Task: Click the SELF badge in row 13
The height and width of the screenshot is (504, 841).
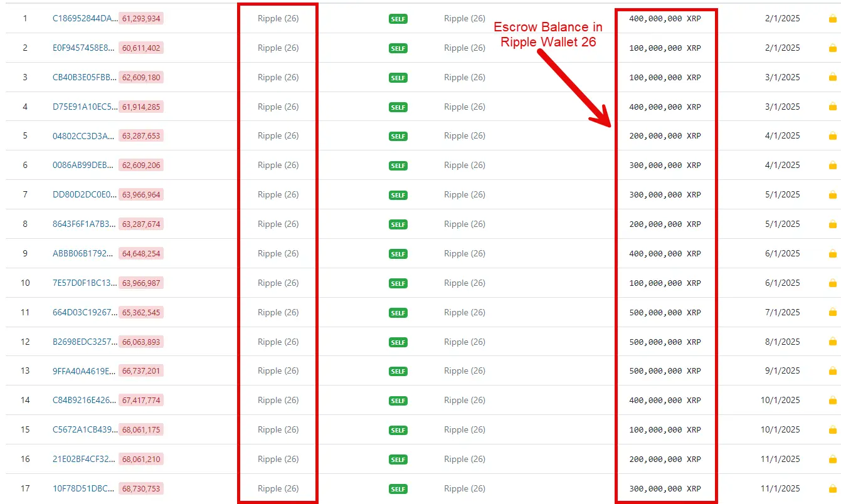Action: (x=398, y=371)
